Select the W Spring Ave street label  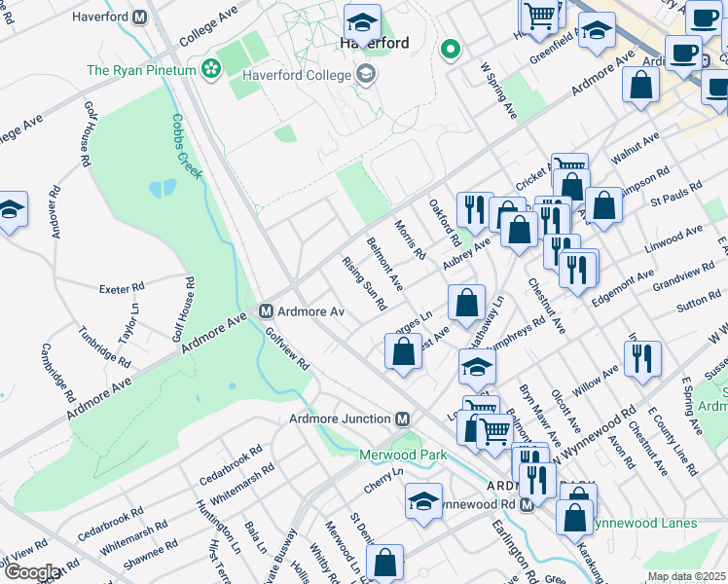(x=499, y=91)
